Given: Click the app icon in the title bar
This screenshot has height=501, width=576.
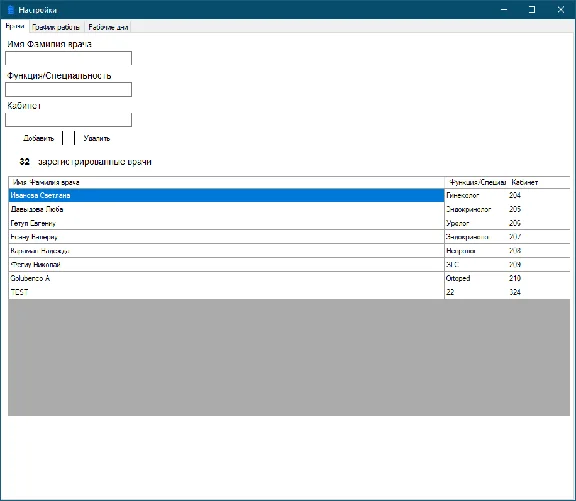Looking at the screenshot, I should point(11,10).
